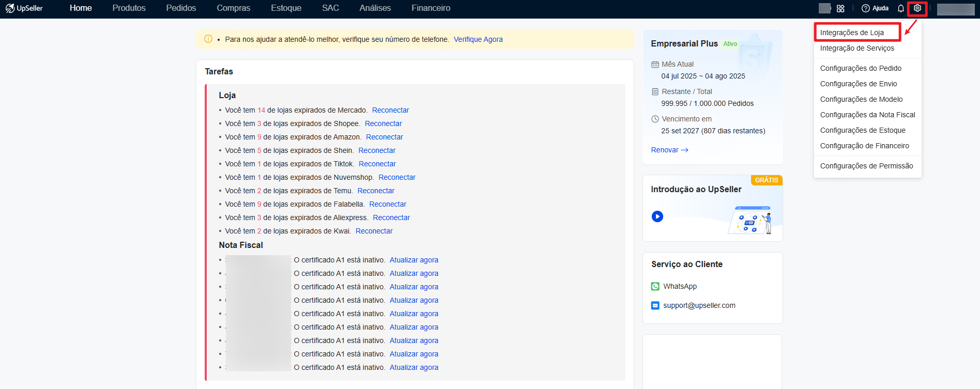The width and height of the screenshot is (980, 389).
Task: Open the Financeiro menu
Action: 431,8
